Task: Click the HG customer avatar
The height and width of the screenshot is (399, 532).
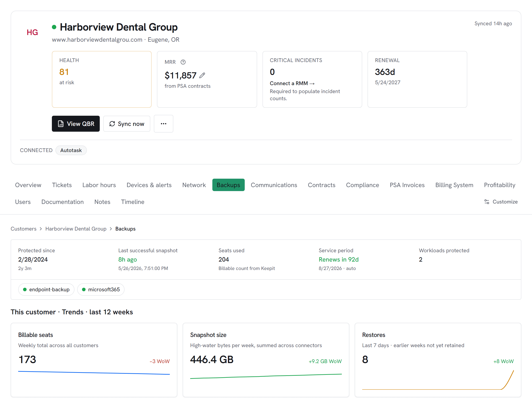Action: click(32, 32)
